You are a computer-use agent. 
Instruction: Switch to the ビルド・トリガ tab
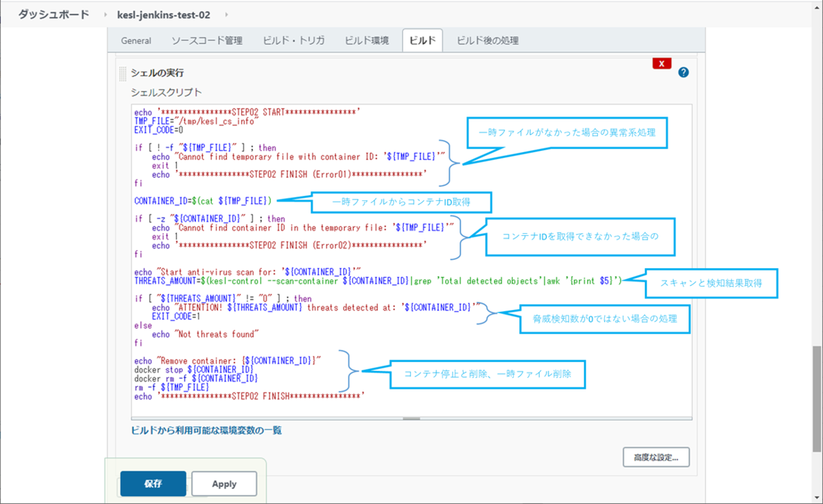(294, 40)
